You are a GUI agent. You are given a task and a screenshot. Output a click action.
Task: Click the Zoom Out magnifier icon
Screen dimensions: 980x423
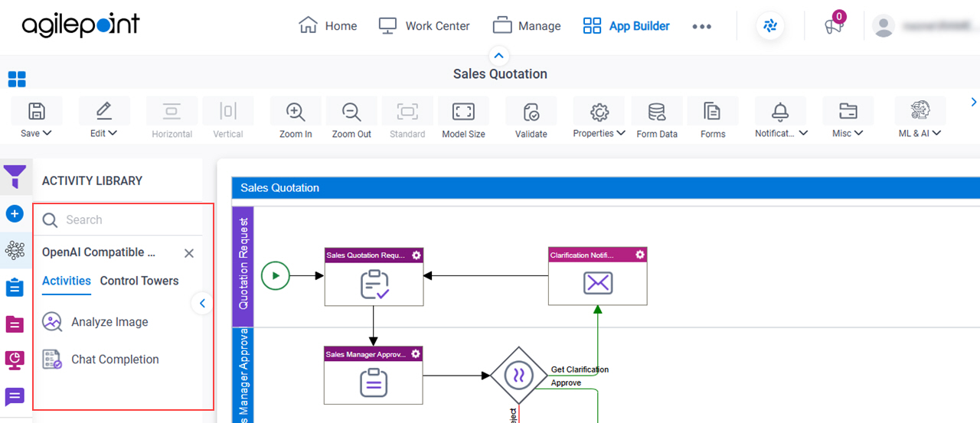click(351, 112)
